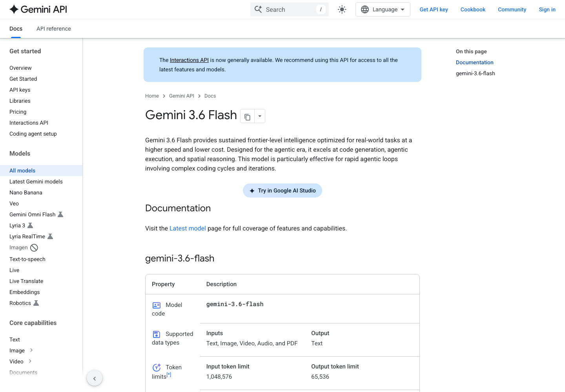Open Pricing sidebar item
The height and width of the screenshot is (392, 565).
[18, 112]
